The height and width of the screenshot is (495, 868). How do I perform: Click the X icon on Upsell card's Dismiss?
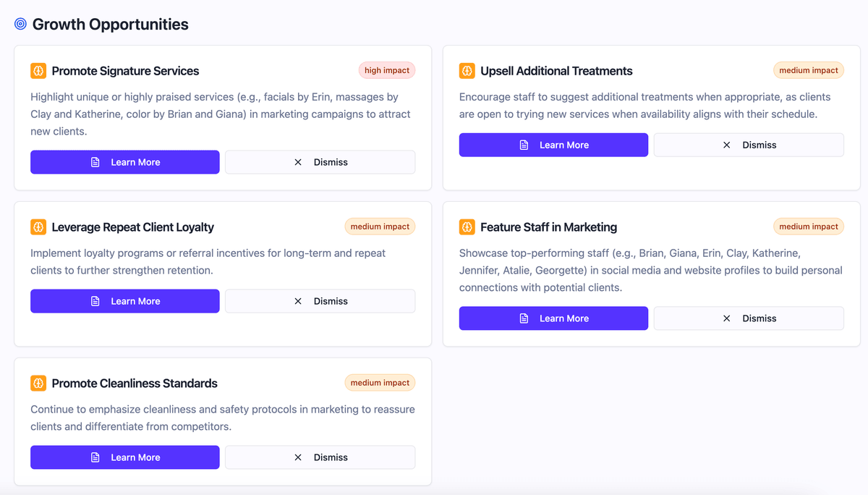[x=727, y=145]
